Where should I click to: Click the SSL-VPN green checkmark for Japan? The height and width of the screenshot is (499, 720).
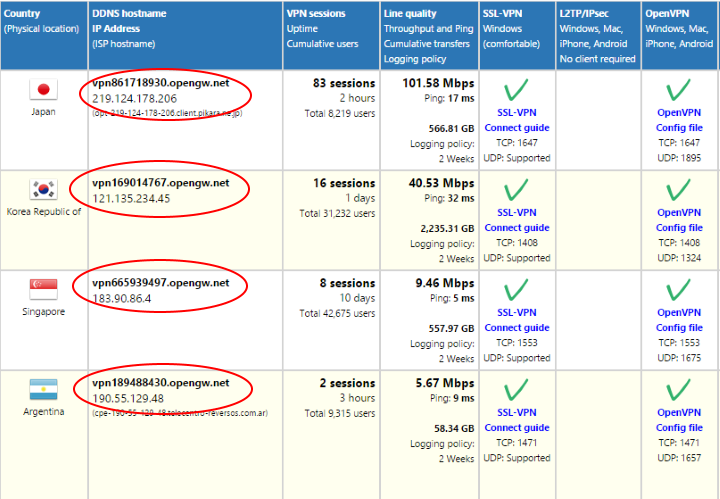click(x=517, y=92)
